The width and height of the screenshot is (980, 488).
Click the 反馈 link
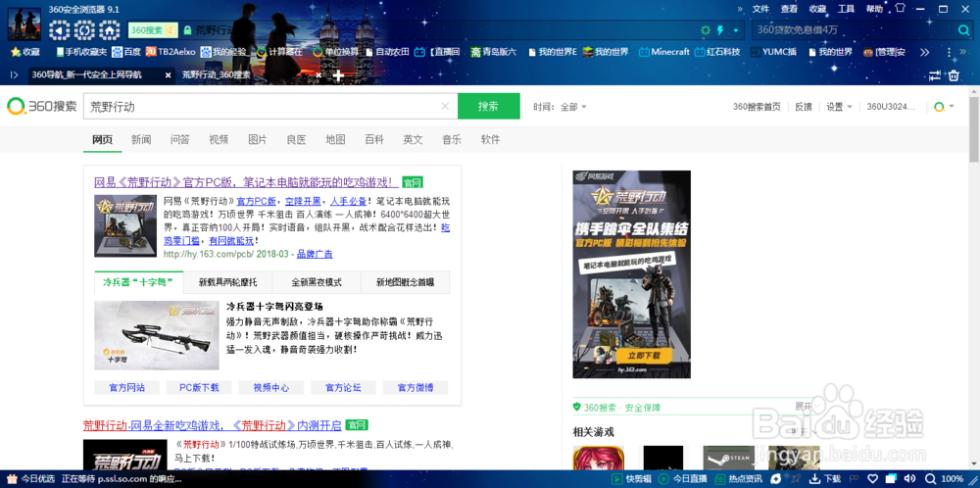[804, 107]
